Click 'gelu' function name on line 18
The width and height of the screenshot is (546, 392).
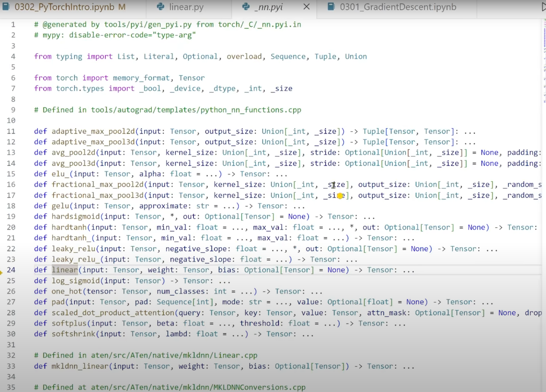click(x=60, y=206)
